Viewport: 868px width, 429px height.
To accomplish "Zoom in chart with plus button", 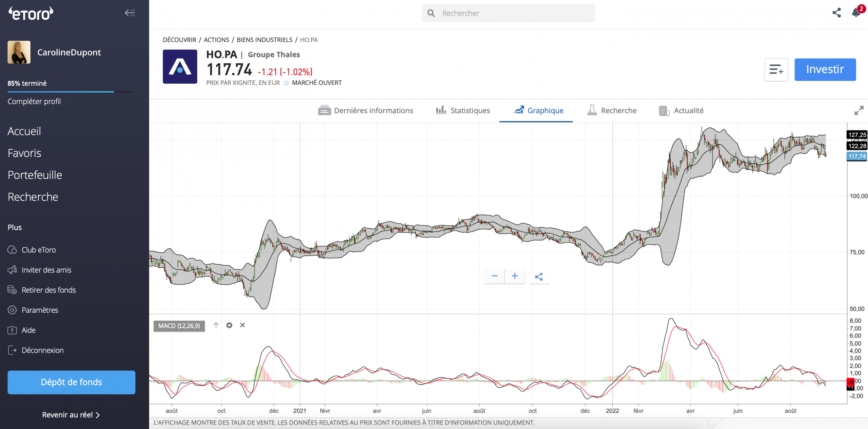I will 515,276.
